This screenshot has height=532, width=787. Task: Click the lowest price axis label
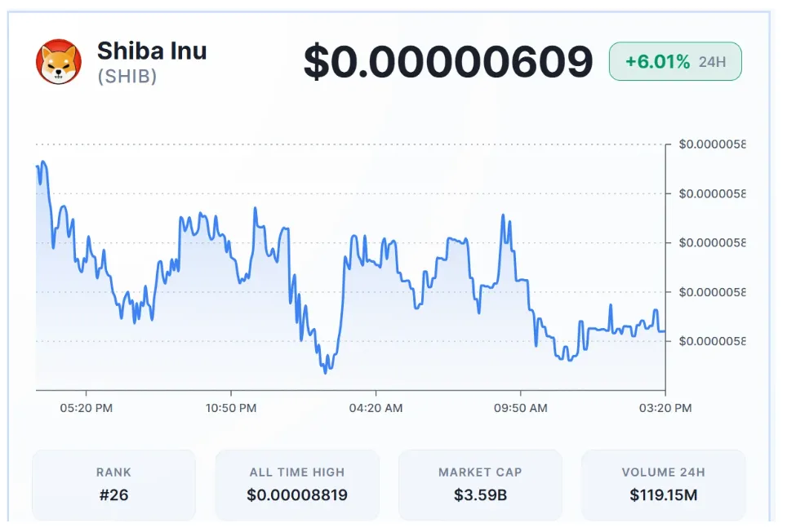point(711,341)
